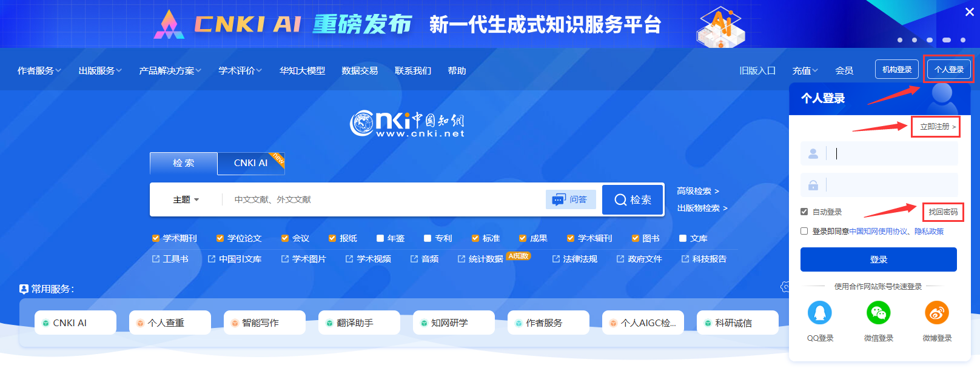Click the CNKI 中国知网 logo

(x=407, y=124)
